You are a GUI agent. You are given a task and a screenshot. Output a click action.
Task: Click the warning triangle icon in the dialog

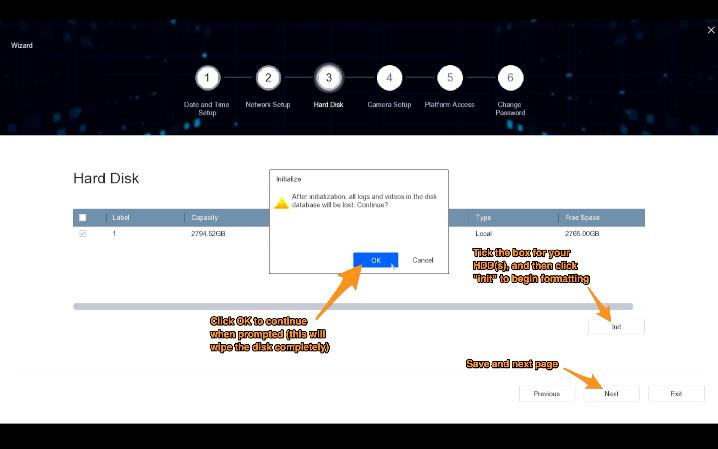[x=283, y=202]
